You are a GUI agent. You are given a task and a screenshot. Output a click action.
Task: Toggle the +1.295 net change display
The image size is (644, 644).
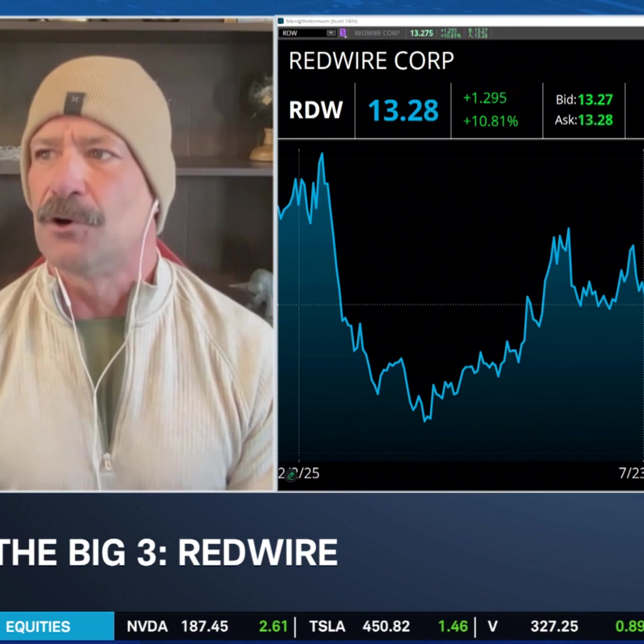coord(485,98)
